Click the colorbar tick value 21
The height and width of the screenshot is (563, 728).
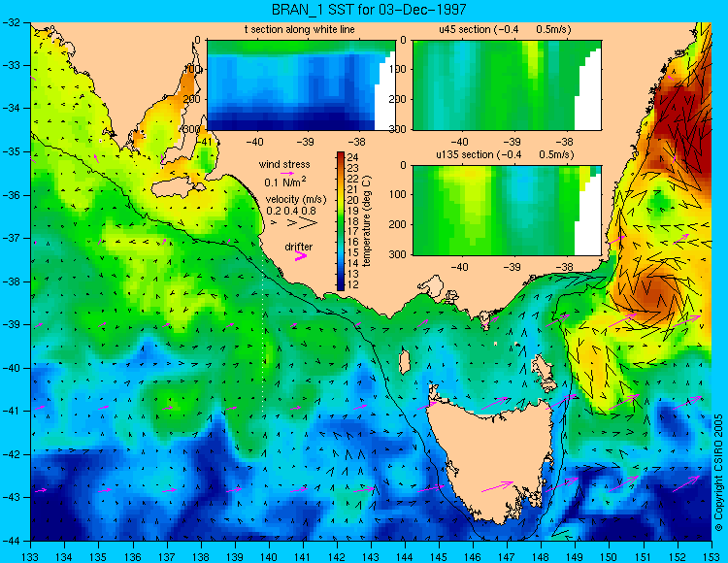pos(353,189)
